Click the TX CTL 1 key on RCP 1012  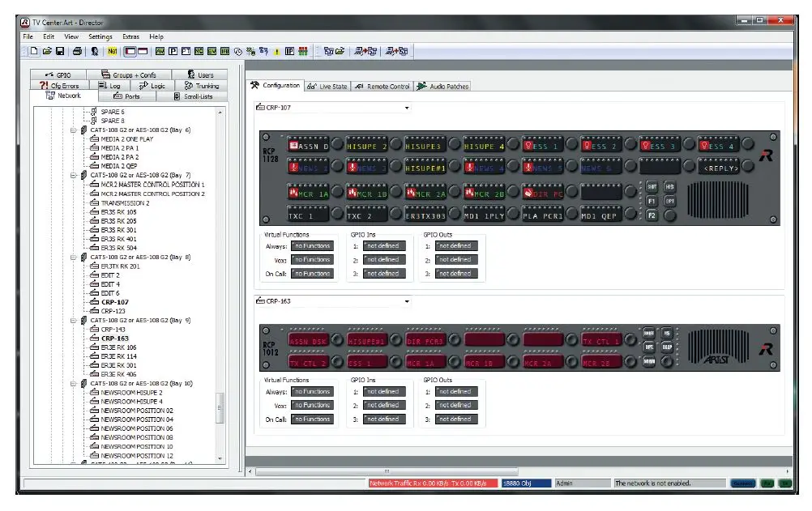[601, 339]
